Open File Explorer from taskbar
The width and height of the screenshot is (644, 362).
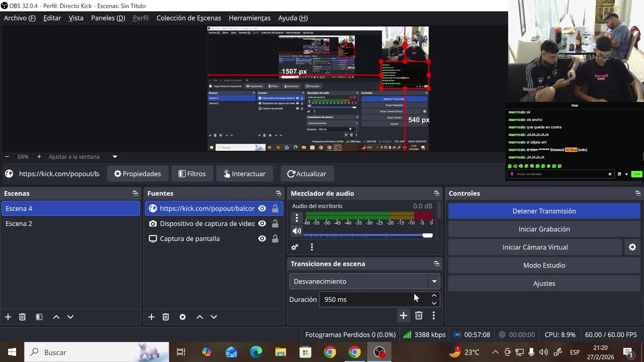point(281,352)
